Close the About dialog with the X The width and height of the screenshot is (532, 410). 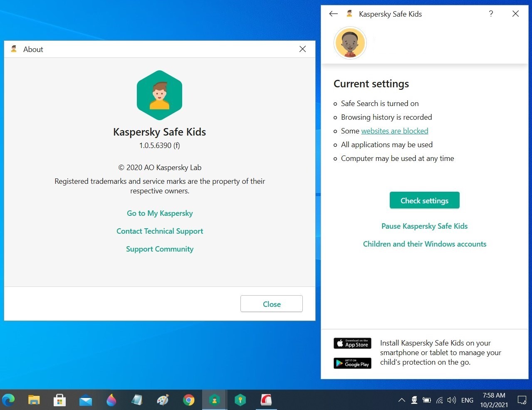[x=302, y=49]
